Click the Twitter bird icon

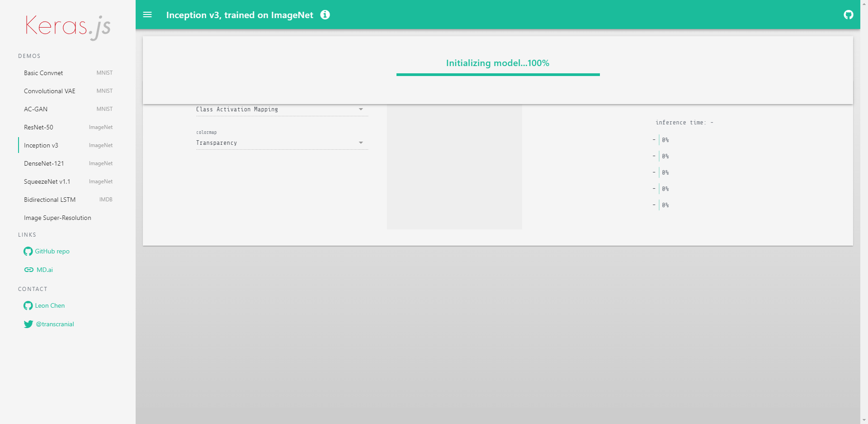28,324
